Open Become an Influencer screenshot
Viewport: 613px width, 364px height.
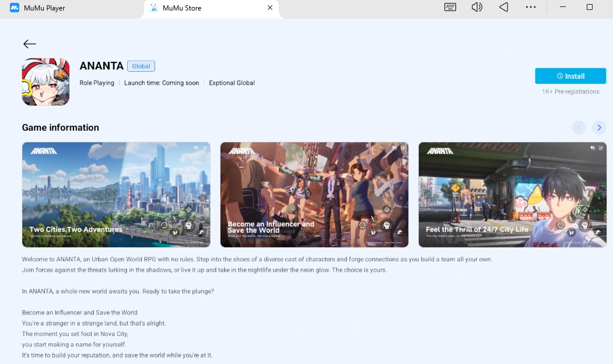click(x=314, y=195)
